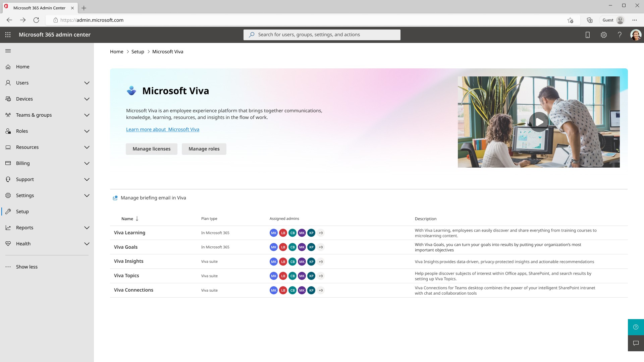Screen dimensions: 644x362
Task: Click the mobile device icon in header
Action: click(587, 35)
